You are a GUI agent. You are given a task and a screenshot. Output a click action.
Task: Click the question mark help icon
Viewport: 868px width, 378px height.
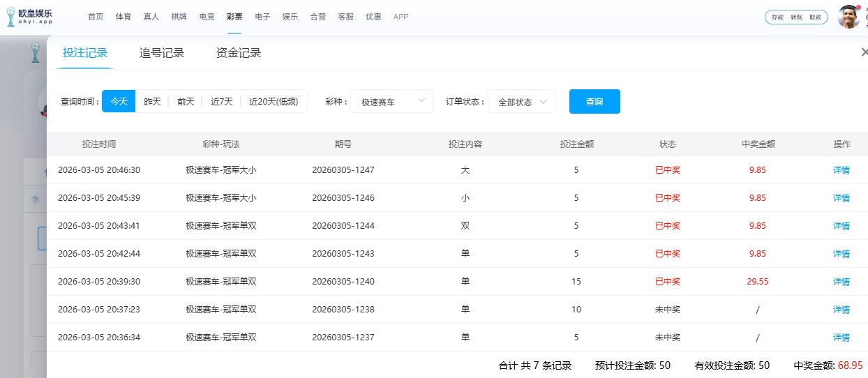point(36,199)
